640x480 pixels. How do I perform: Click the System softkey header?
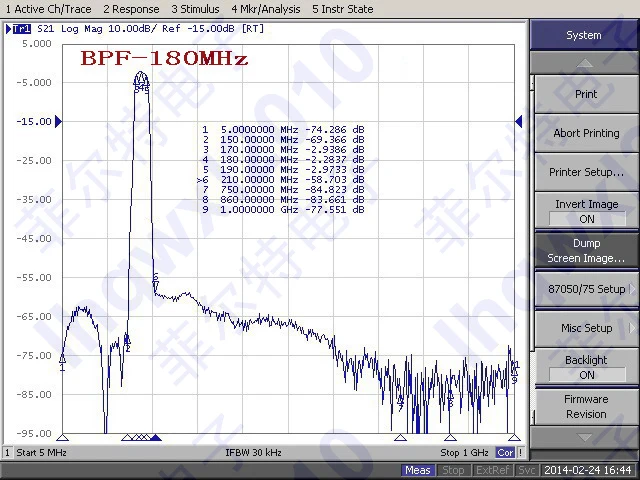pos(584,35)
